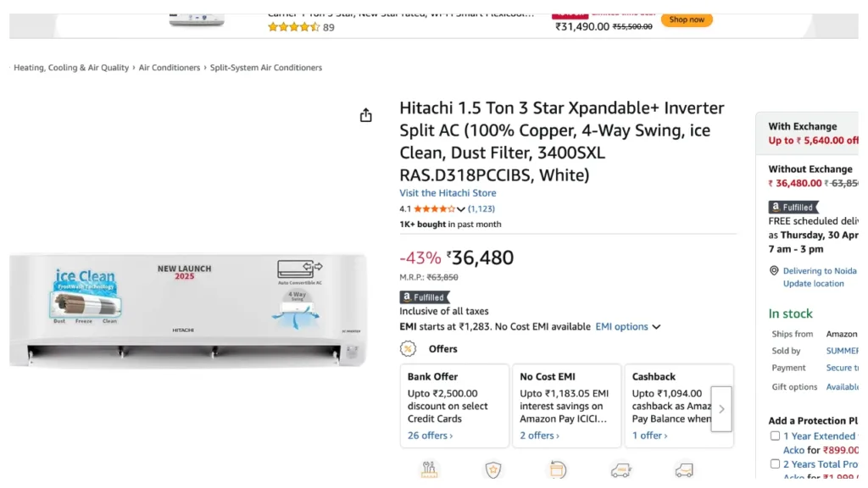Click the warranty shield star icon
The height and width of the screenshot is (488, 868).
point(493,470)
